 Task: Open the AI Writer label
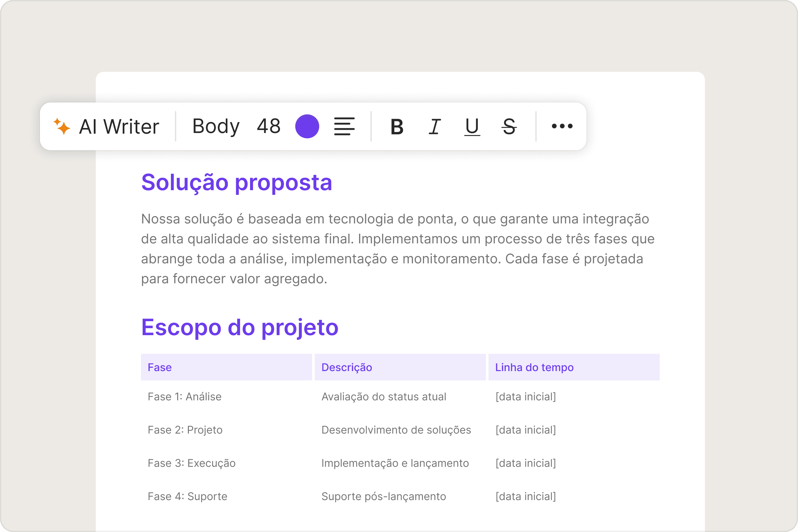coord(119,127)
